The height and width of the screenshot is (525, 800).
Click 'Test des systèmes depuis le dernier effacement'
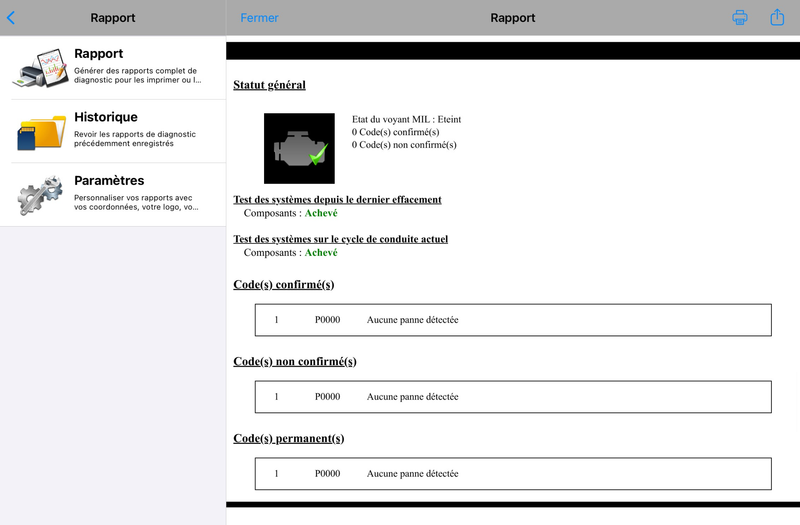coord(337,199)
